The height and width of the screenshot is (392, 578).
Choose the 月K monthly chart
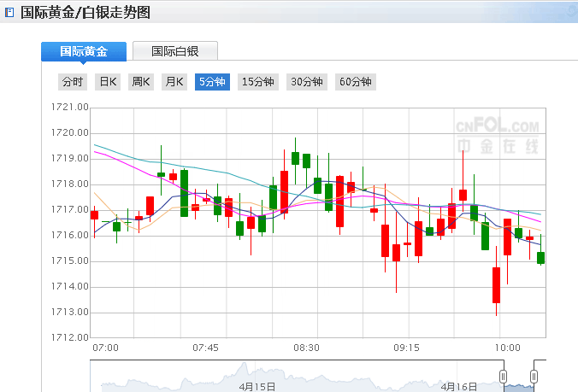pos(174,82)
